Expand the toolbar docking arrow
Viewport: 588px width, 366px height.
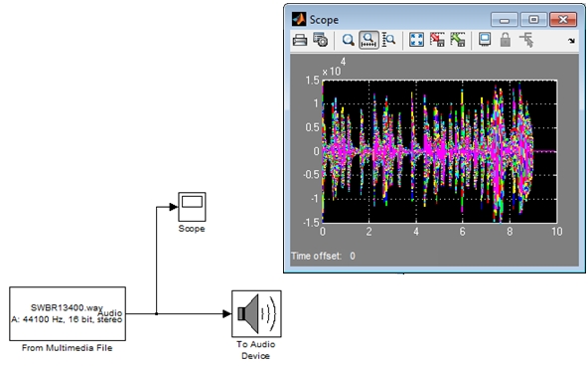coord(571,41)
